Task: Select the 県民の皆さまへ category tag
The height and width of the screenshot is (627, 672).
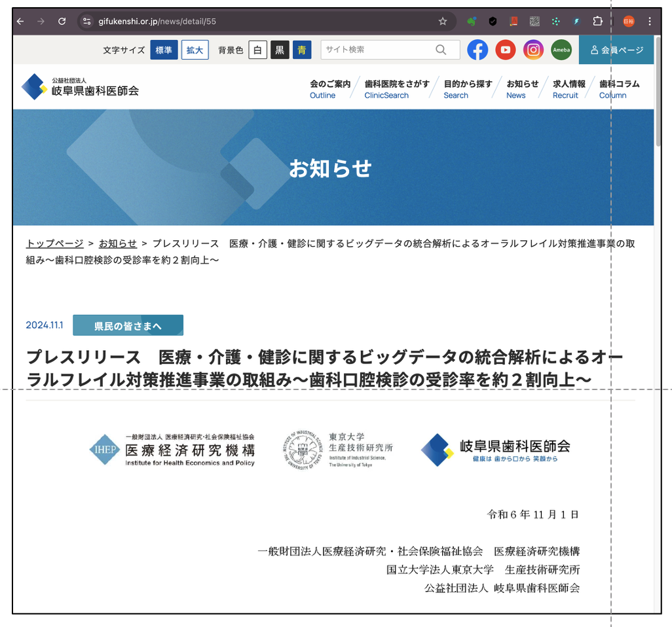Action: (x=128, y=325)
